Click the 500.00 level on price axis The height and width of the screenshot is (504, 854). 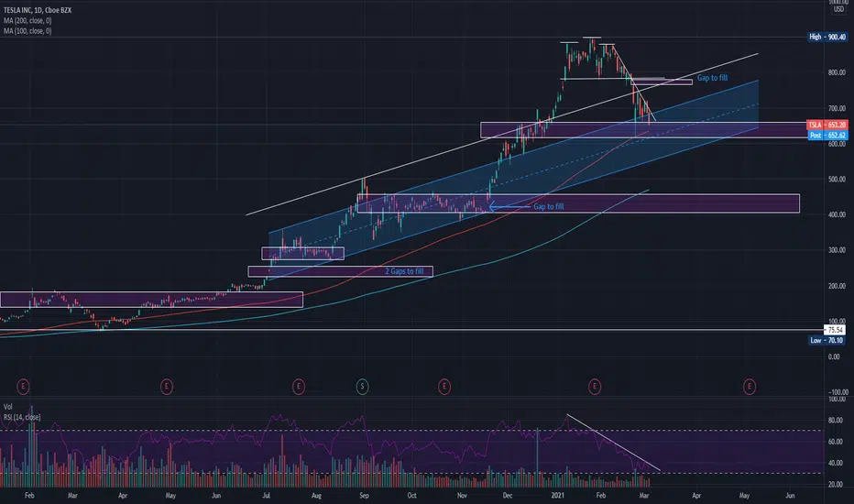point(837,180)
